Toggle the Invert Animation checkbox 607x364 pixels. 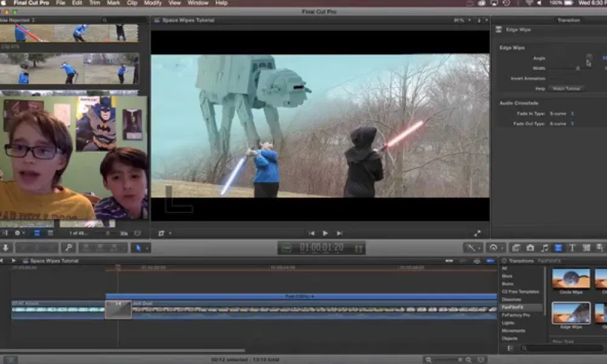553,79
